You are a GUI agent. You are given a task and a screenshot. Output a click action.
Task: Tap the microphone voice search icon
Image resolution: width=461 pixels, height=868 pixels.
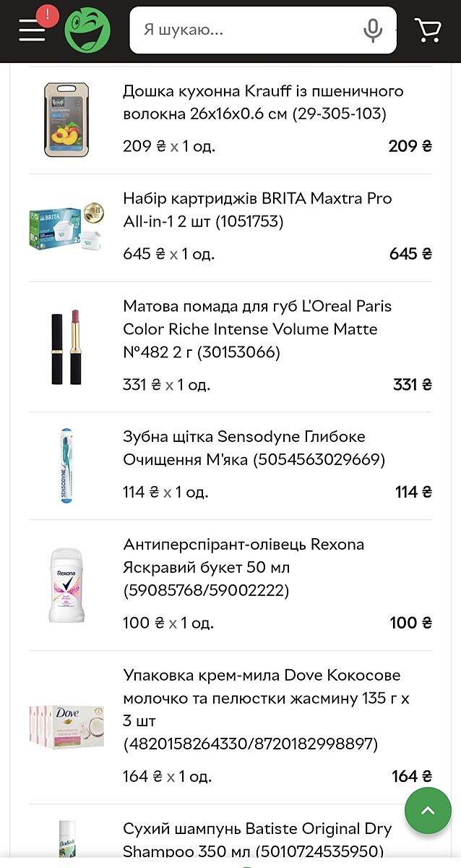tap(373, 30)
